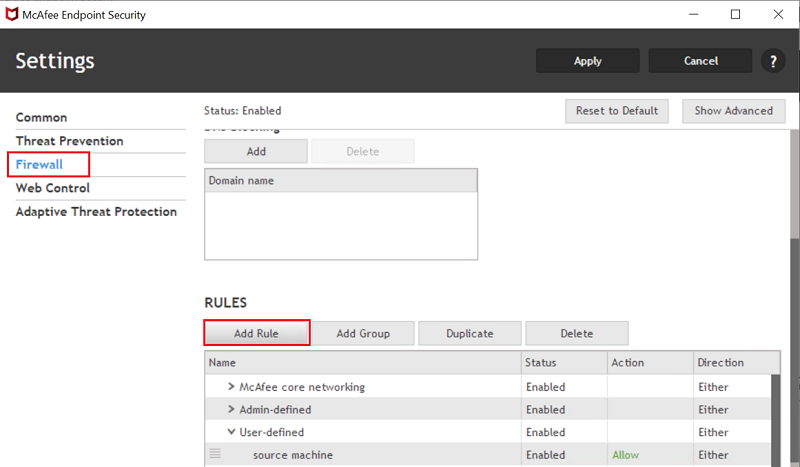Minimize the McAfee Endpoint Security window

click(x=693, y=14)
